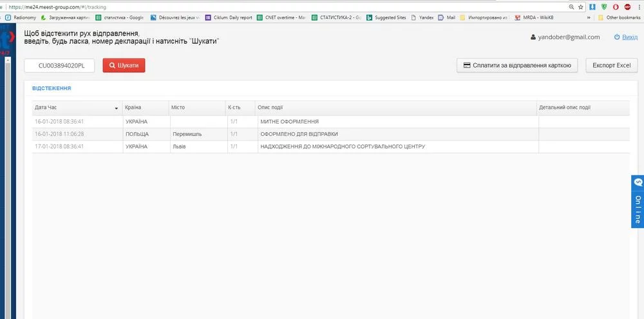Open the green shield extension icon

604,7
